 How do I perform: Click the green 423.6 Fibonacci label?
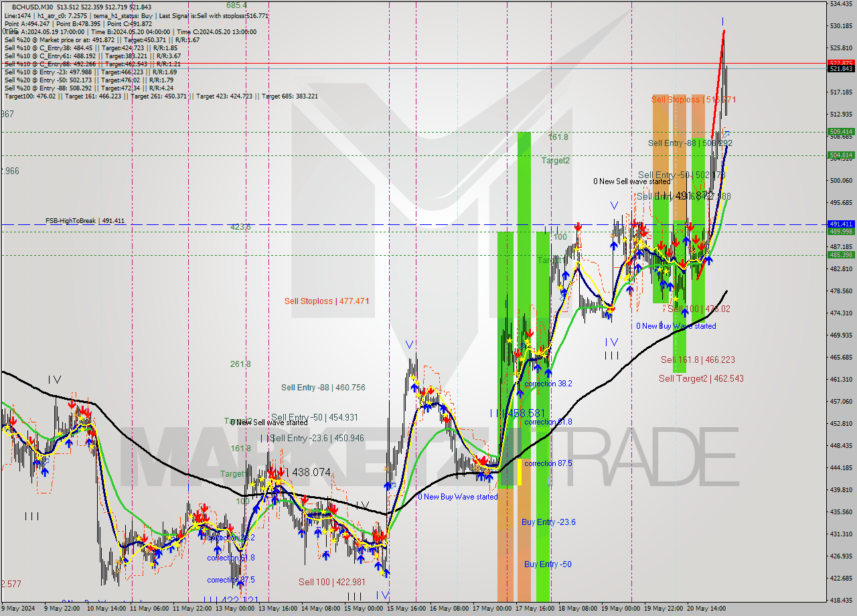pos(240,227)
